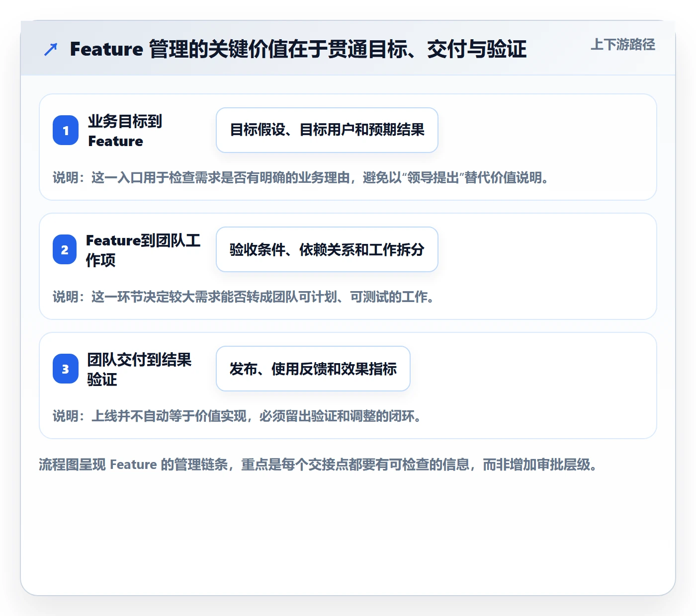Click the step 3 number badge
This screenshot has height=616, width=696.
(x=66, y=369)
